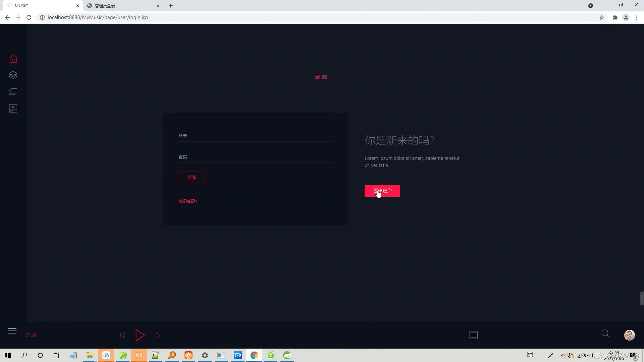Go forward in browser history
This screenshot has height=362, width=644.
18,17
